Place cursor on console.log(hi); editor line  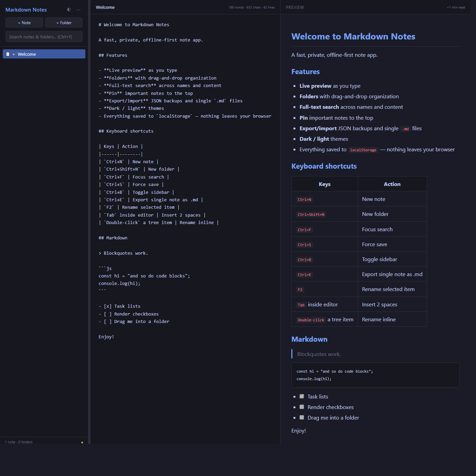point(119,283)
